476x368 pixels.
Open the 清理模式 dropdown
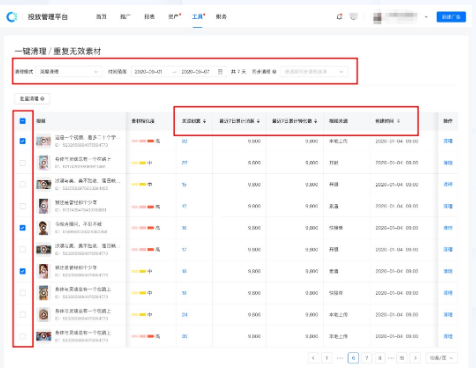(x=69, y=72)
